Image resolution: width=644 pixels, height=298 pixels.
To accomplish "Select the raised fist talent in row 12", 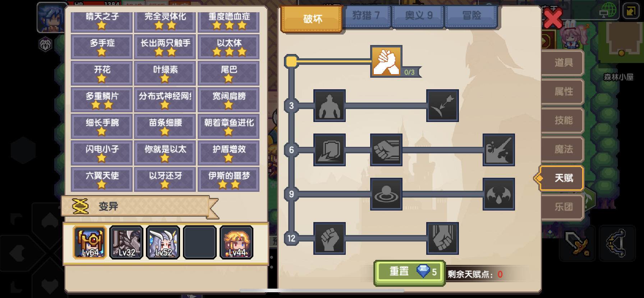I will click(330, 238).
